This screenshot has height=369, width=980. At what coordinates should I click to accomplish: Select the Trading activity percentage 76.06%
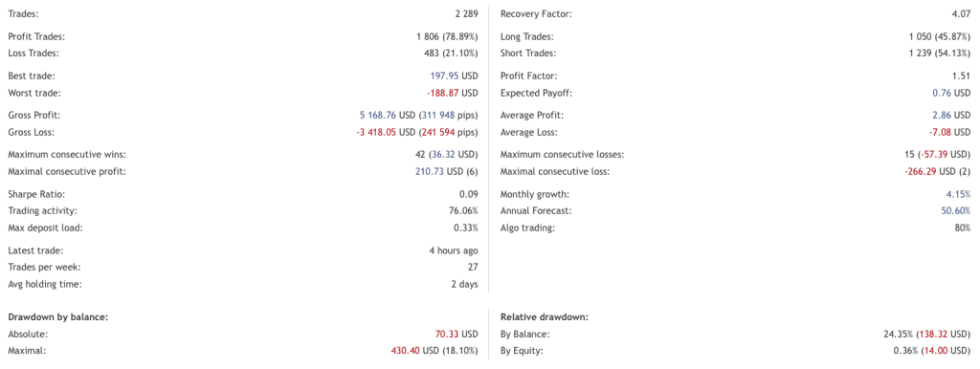pyautogui.click(x=464, y=211)
